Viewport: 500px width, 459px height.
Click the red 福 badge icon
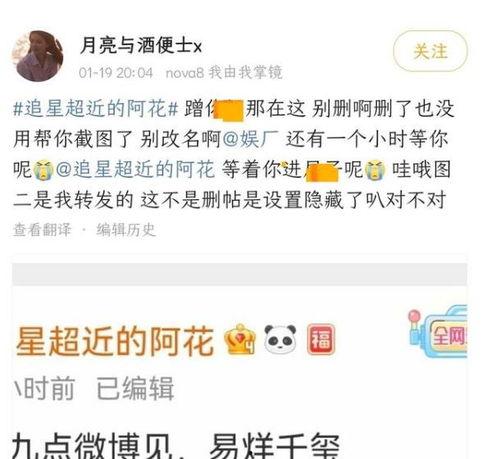tap(321, 339)
